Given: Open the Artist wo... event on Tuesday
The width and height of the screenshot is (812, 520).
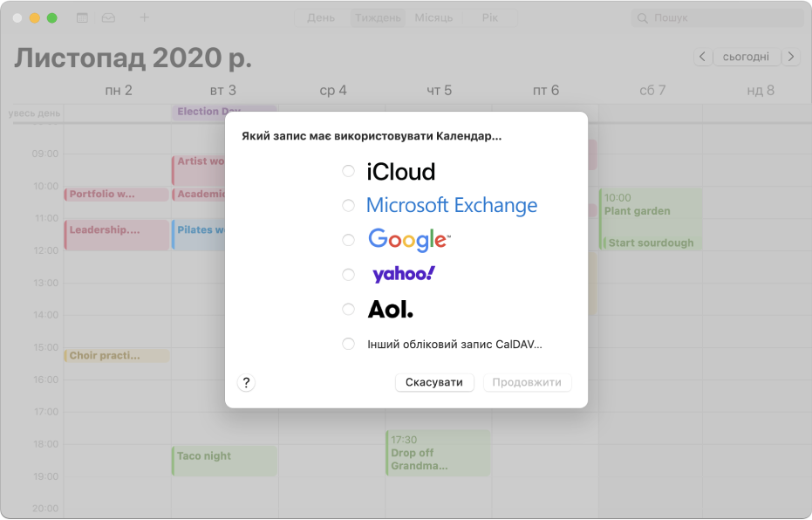Looking at the screenshot, I should coord(200,170).
